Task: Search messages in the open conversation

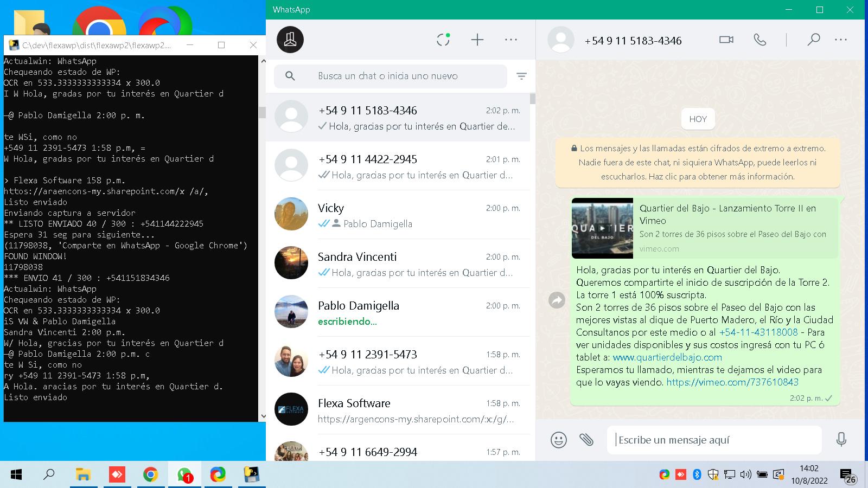Action: pos(813,40)
